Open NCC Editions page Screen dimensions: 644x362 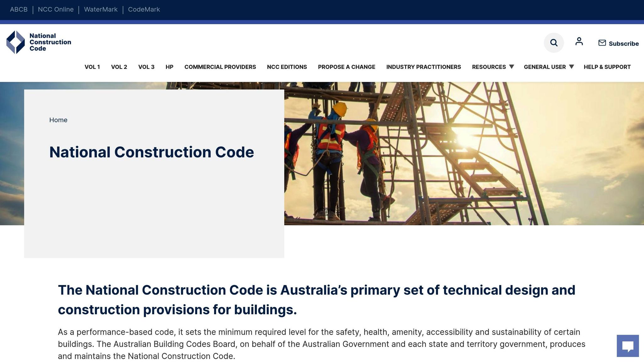tap(287, 67)
